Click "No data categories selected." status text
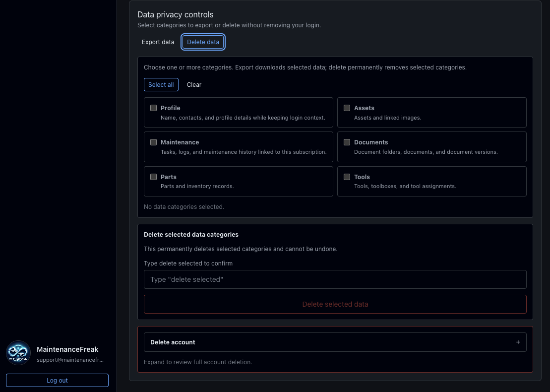Image resolution: width=550 pixels, height=392 pixels. pos(184,207)
